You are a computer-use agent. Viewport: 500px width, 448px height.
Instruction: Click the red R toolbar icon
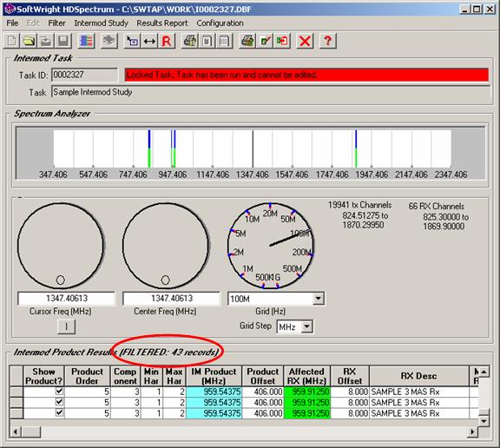[167, 41]
